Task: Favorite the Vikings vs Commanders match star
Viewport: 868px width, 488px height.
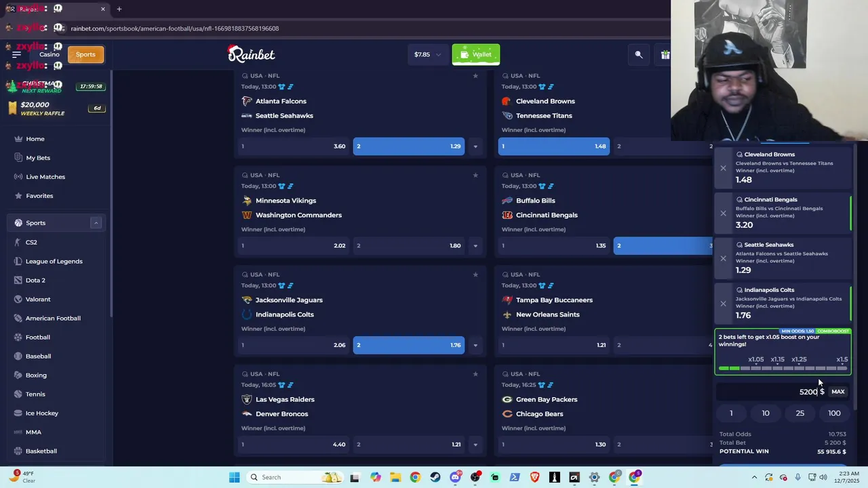Action: [x=475, y=175]
